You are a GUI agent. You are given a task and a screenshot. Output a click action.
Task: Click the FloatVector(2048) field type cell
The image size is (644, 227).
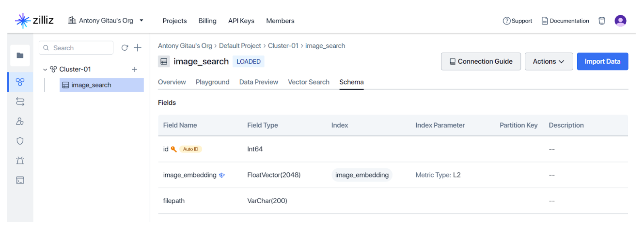pos(274,175)
